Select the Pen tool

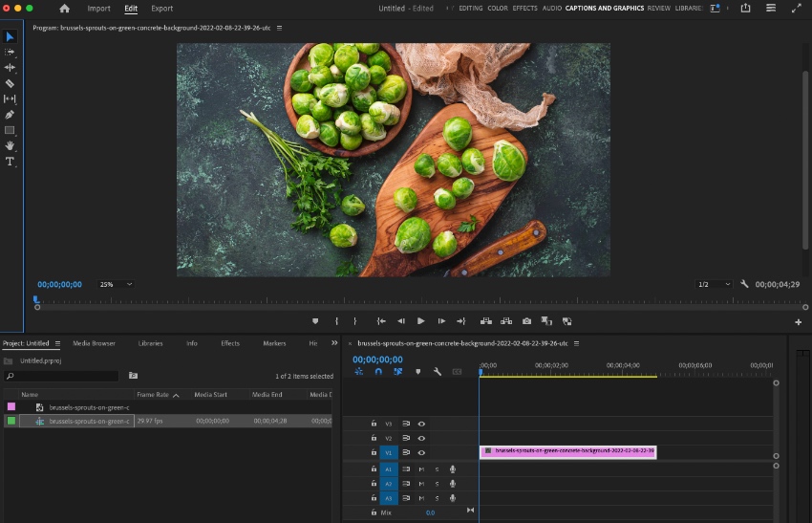[10, 115]
